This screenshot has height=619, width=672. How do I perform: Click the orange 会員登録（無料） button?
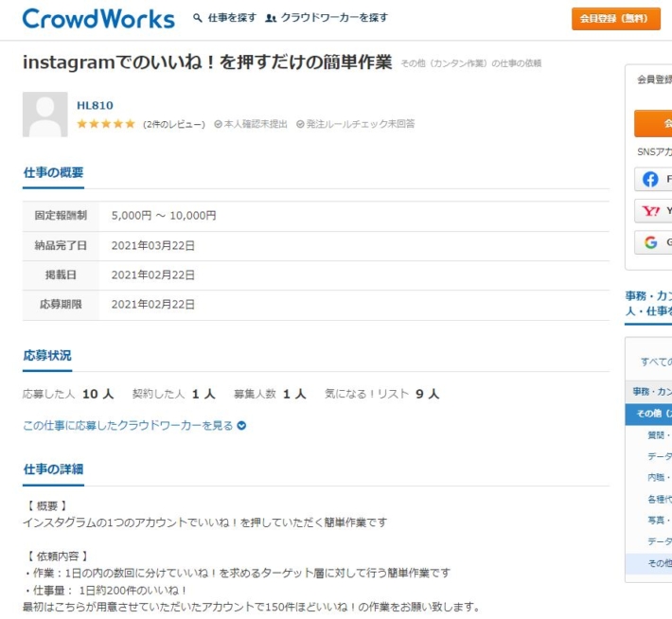coord(616,18)
